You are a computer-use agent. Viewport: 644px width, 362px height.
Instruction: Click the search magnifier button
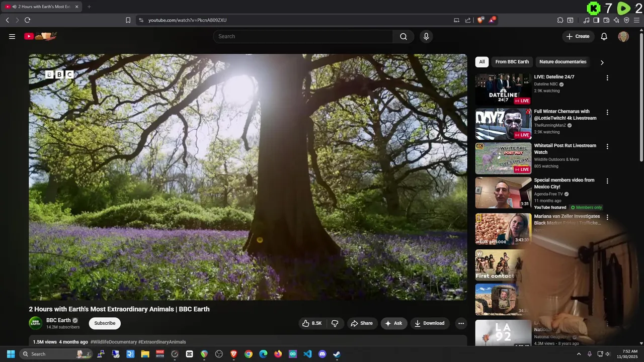point(404,36)
